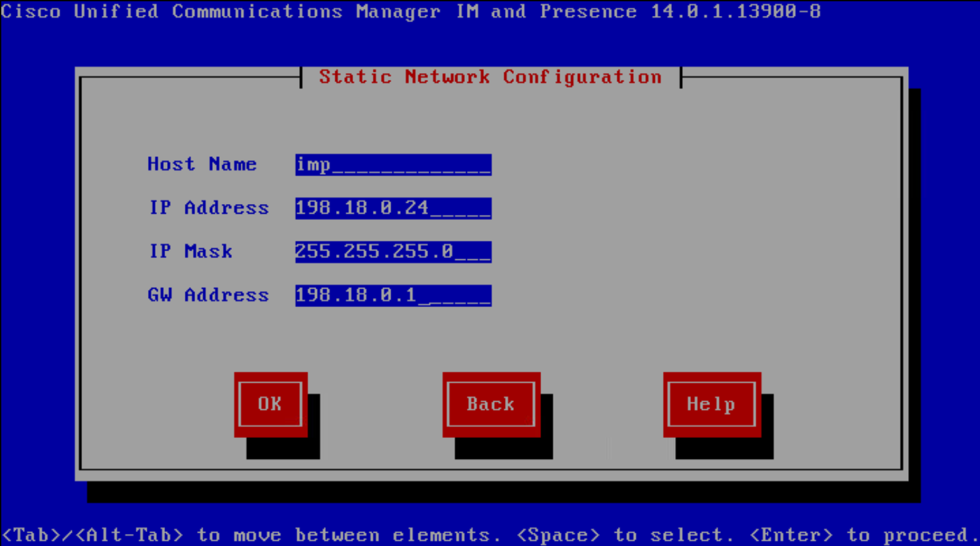
Task: Go back with the Back button
Action: (491, 404)
